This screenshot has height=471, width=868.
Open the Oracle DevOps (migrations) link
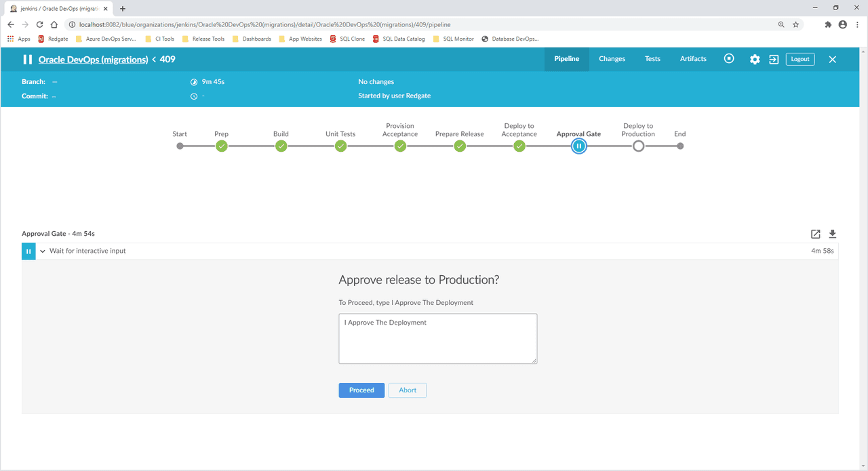(x=93, y=60)
